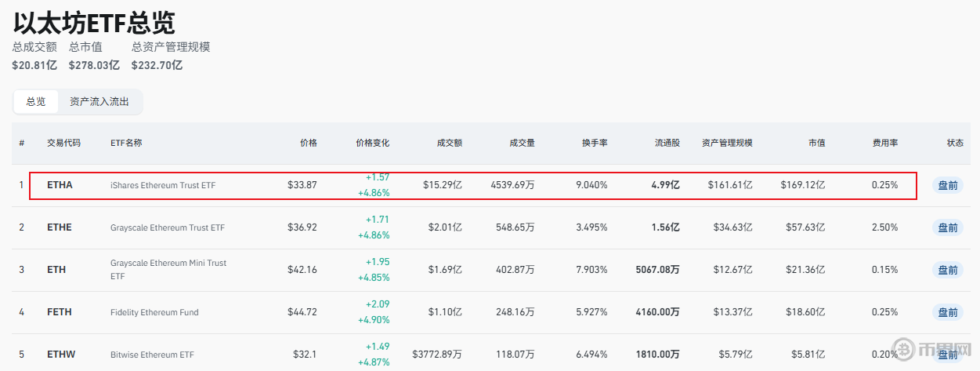The height and width of the screenshot is (371, 980).
Task: Sort by the 换手率 column header
Action: (x=595, y=143)
